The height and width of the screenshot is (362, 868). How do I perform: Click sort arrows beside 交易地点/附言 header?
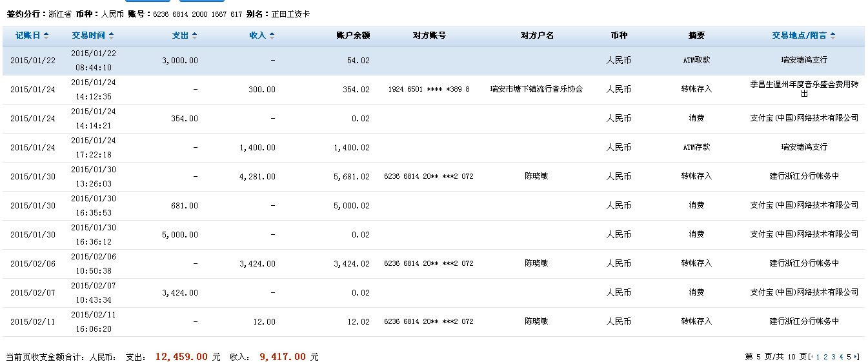click(x=833, y=35)
